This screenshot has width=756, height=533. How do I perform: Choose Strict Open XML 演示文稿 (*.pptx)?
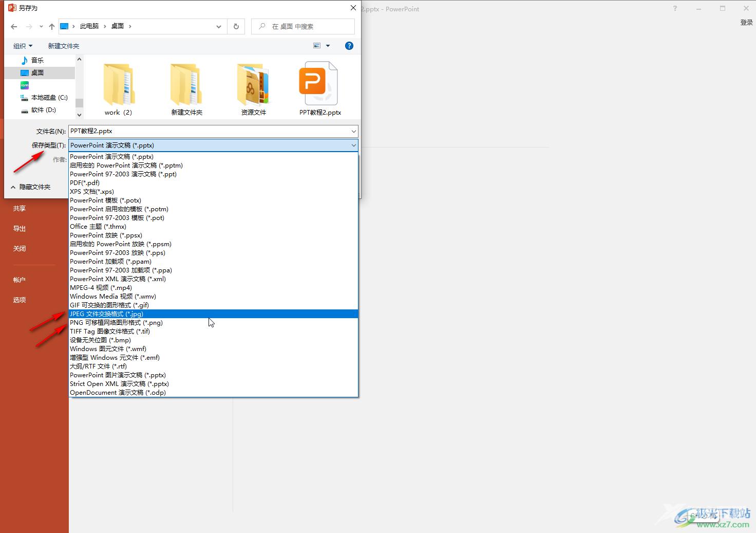pyautogui.click(x=214, y=384)
